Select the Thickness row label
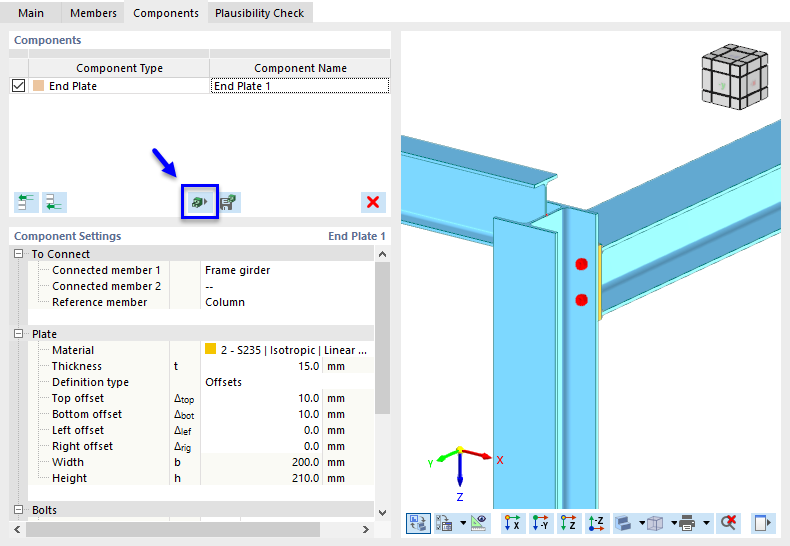Viewport: 790px width, 546px height. [77, 366]
